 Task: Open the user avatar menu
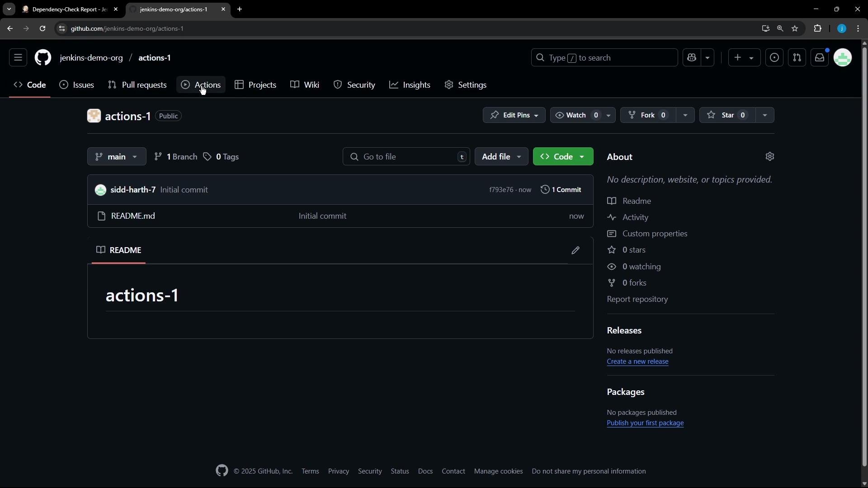coord(843,58)
